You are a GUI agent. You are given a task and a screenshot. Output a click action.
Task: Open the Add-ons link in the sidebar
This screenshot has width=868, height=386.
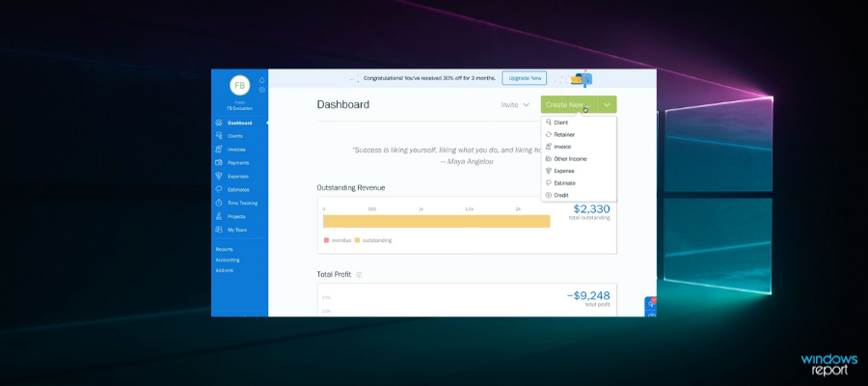224,270
